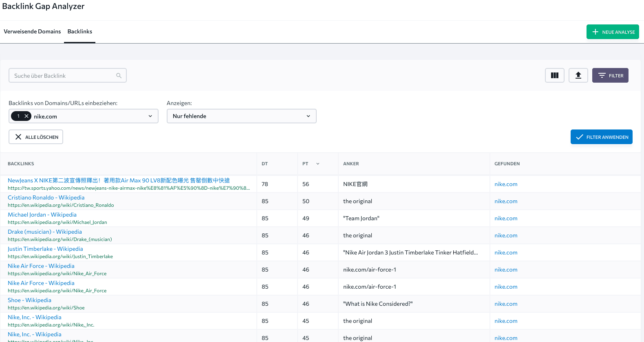Click anchor text NIKE官網
This screenshot has height=342, width=644.
coord(355,184)
